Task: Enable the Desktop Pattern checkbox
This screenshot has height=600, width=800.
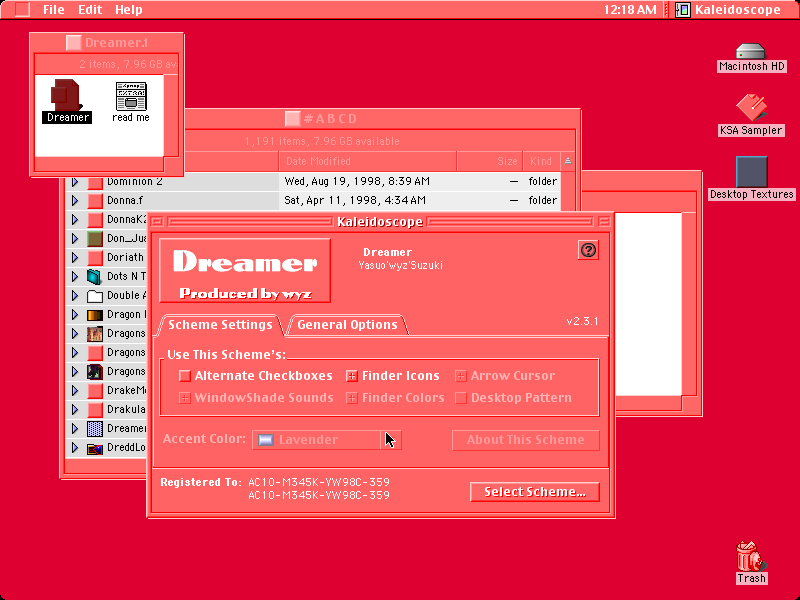Action: pyautogui.click(x=460, y=398)
